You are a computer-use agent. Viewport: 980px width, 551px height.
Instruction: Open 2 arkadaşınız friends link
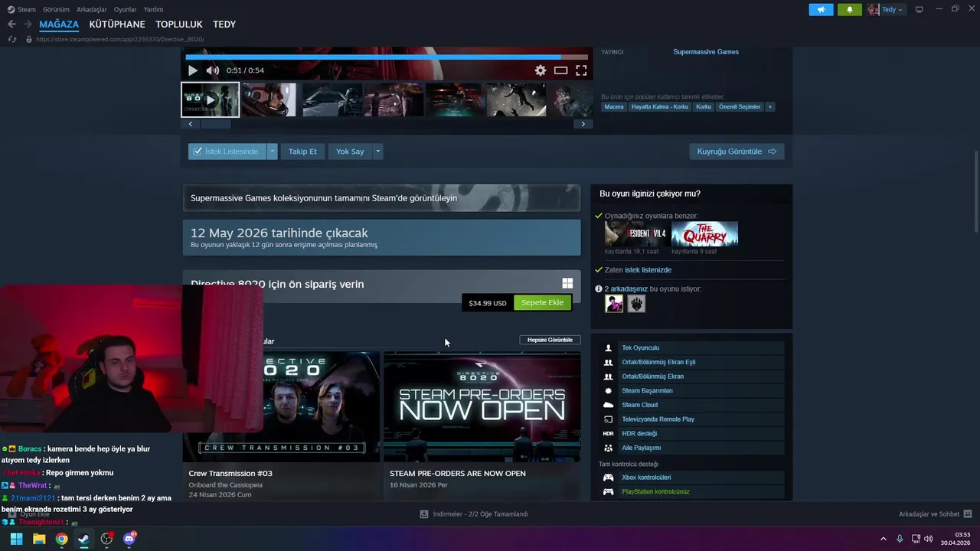click(626, 289)
